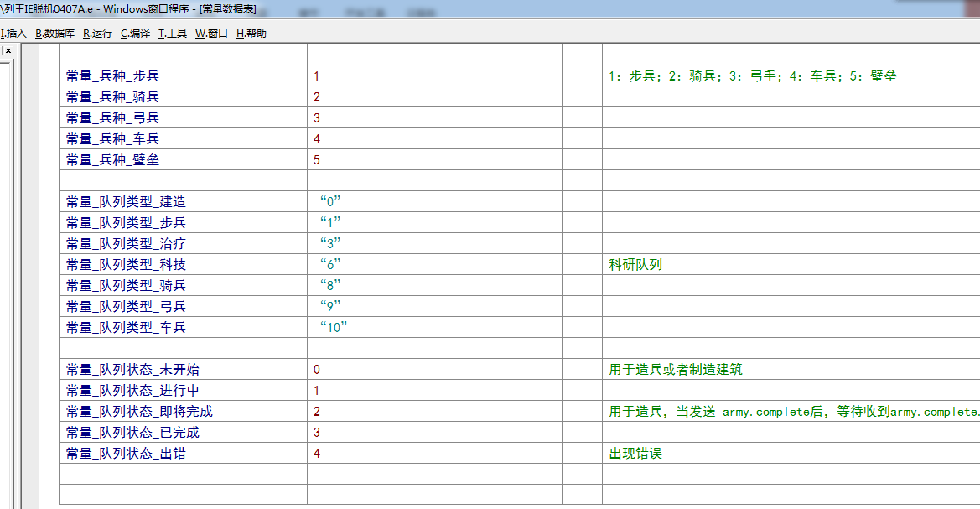Click the "0" value of 队列类型_建造
This screenshot has width=980, height=509.
coord(330,202)
